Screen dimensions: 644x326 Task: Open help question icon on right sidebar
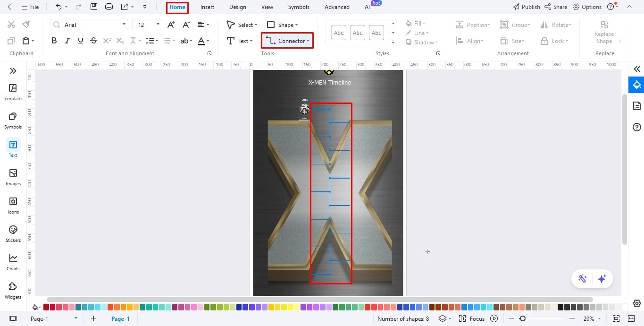pyautogui.click(x=637, y=127)
